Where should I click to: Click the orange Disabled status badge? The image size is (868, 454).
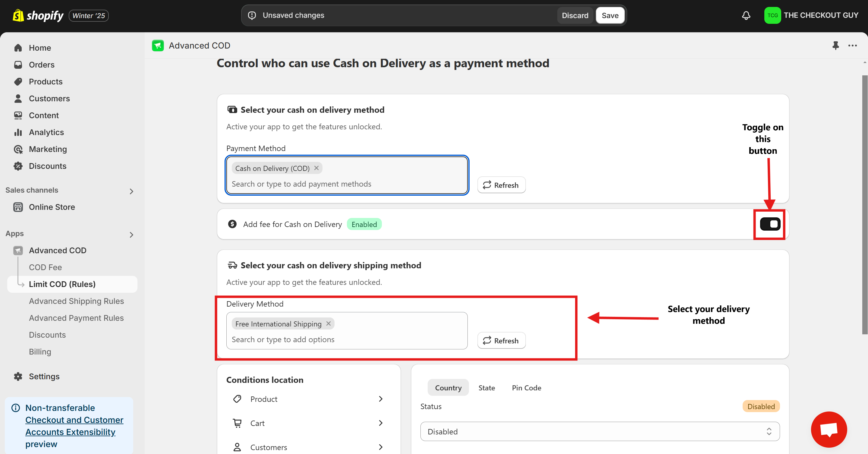pos(761,406)
